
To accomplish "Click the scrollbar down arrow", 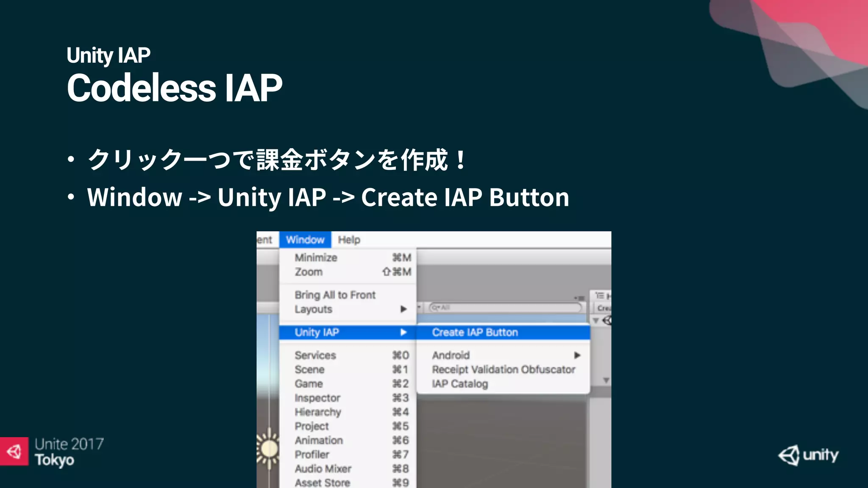I will (x=606, y=380).
